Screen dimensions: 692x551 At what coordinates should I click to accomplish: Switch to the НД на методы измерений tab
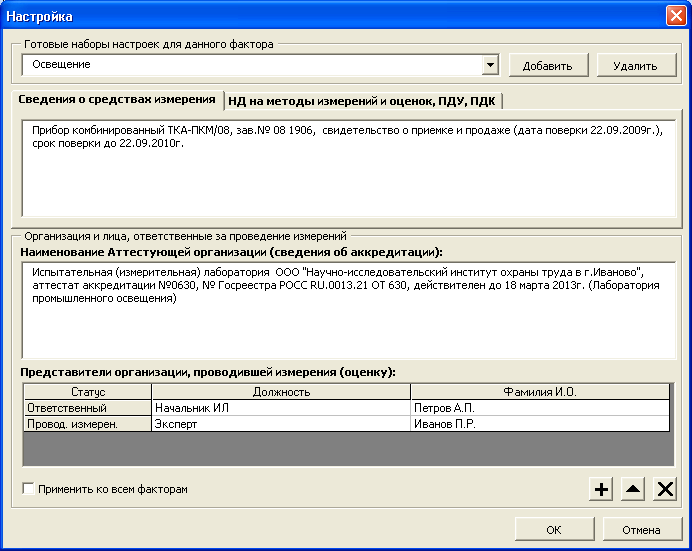tap(362, 101)
